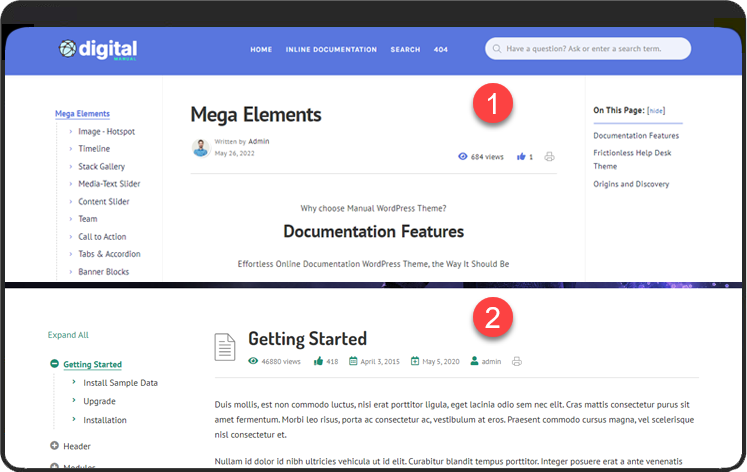
Task: Hide the On This Page panel
Action: pyautogui.click(x=656, y=111)
